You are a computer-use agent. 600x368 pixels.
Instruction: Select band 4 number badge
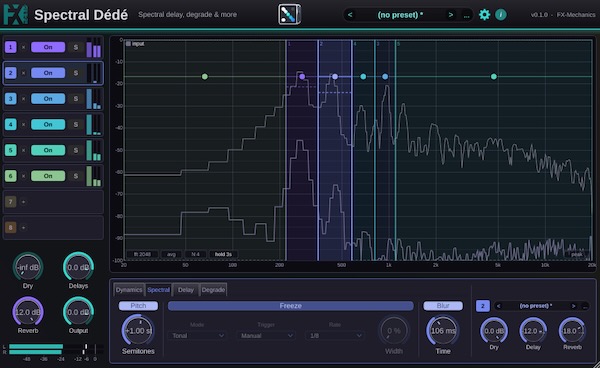tap(11, 124)
